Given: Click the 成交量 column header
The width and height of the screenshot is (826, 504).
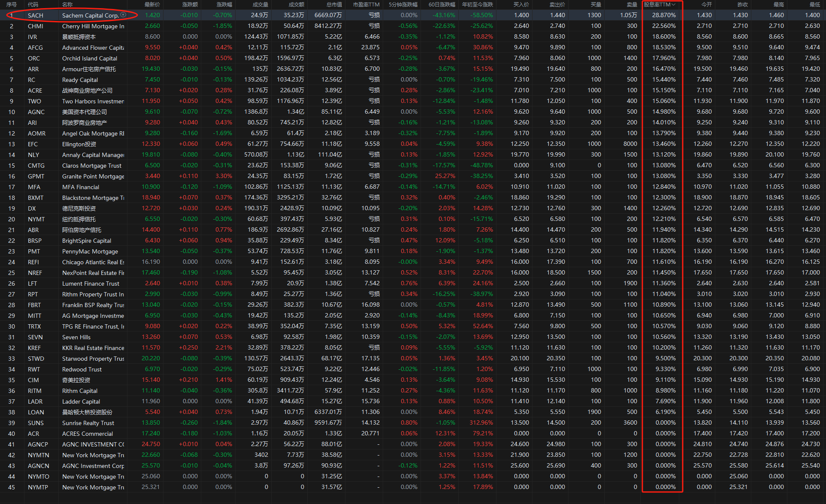Looking at the screenshot, I should click(260, 5).
